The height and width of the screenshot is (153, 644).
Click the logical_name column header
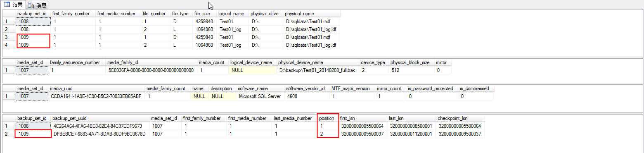tap(233, 14)
